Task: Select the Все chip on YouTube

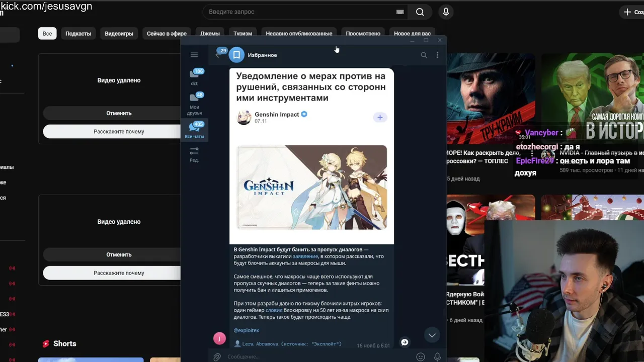Action: pos(47,34)
